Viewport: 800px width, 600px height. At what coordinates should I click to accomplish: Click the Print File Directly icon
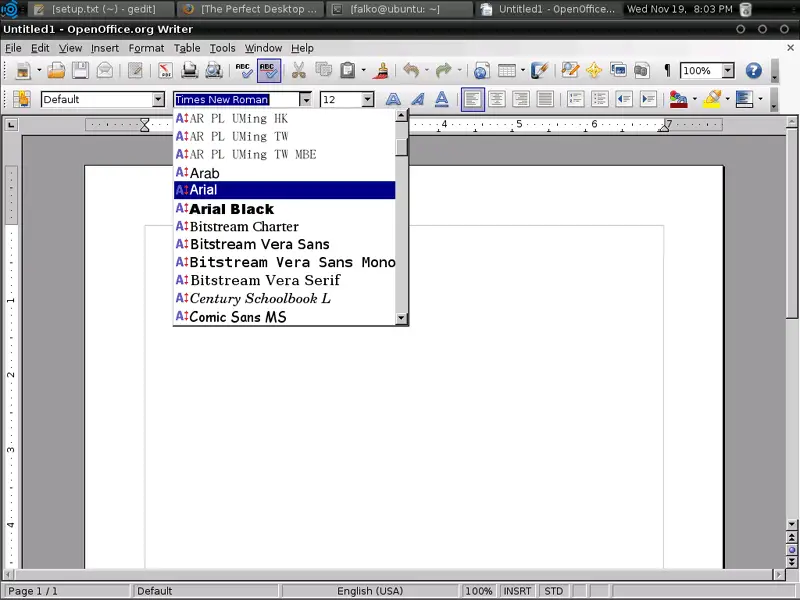[x=189, y=70]
